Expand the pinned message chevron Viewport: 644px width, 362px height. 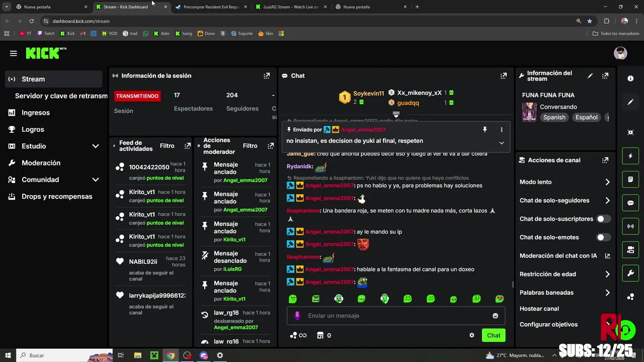tap(502, 143)
